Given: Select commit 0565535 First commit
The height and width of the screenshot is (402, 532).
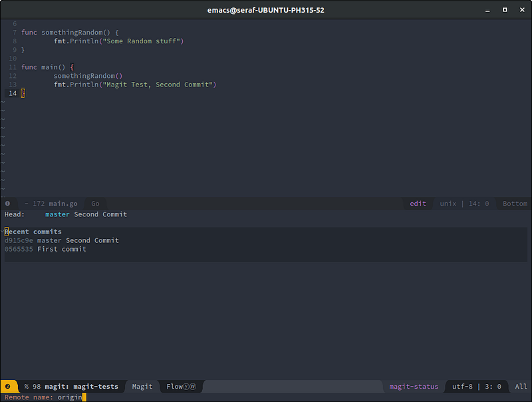Looking at the screenshot, I should click(45, 249).
